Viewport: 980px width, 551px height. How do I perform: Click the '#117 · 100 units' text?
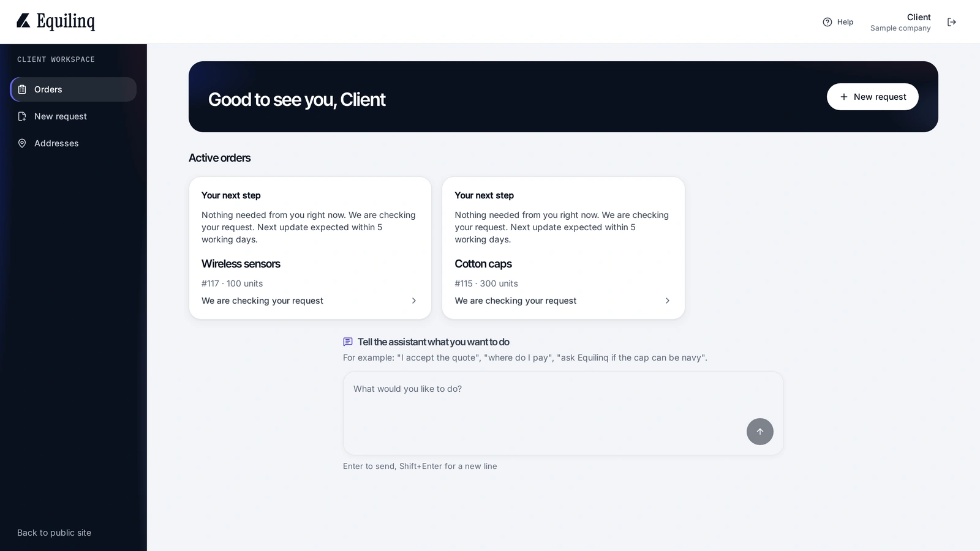click(232, 283)
